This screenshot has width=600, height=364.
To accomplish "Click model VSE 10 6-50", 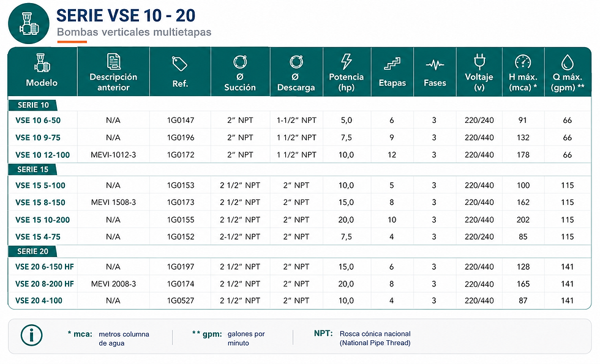I will [x=38, y=121].
